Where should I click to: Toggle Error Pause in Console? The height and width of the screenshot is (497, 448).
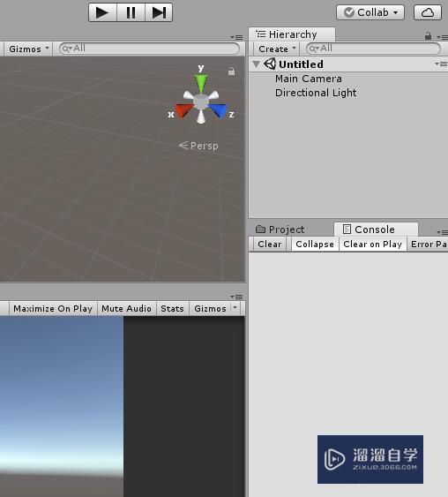[x=428, y=244]
